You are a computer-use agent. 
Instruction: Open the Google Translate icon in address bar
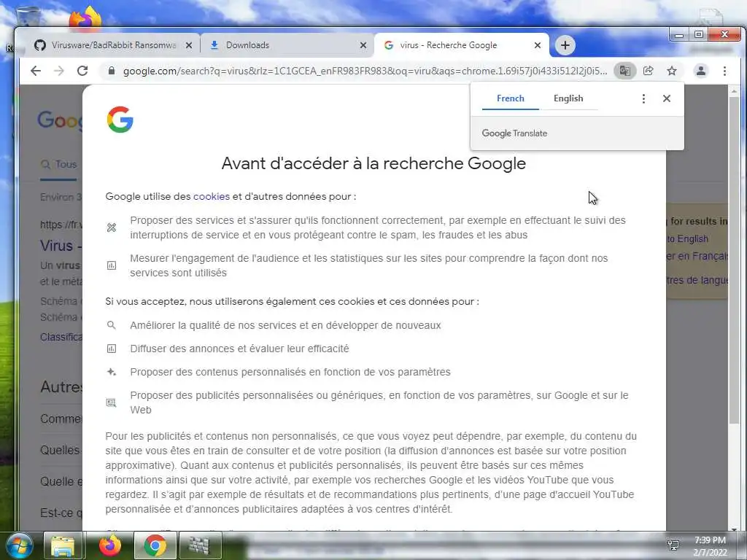tap(624, 71)
